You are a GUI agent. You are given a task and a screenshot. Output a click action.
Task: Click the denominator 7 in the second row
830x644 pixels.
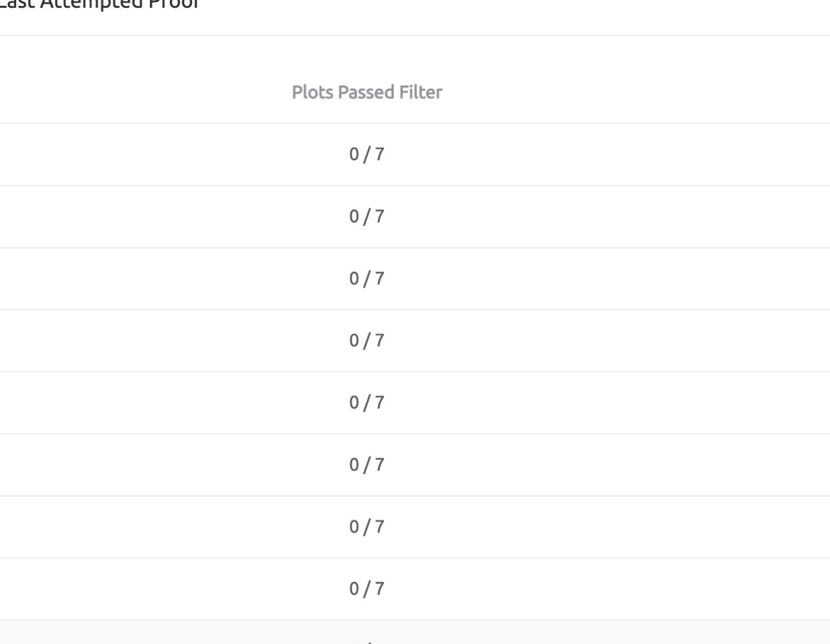pos(380,217)
